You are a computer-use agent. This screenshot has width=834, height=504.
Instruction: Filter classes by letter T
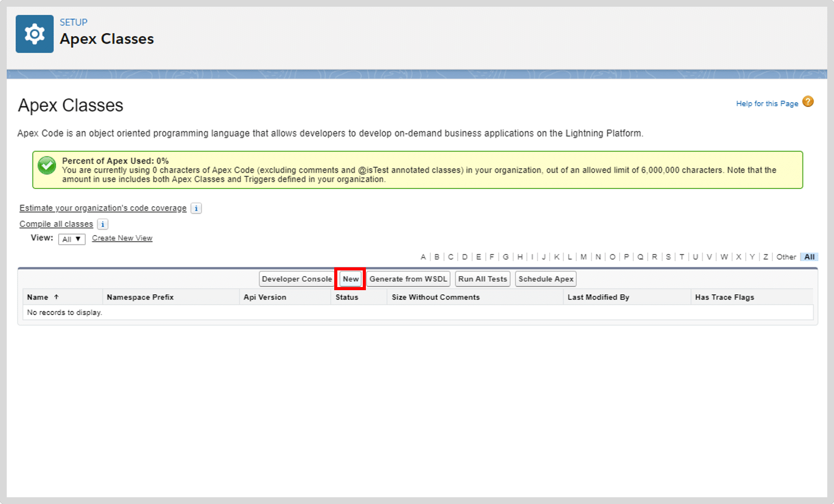tap(682, 257)
